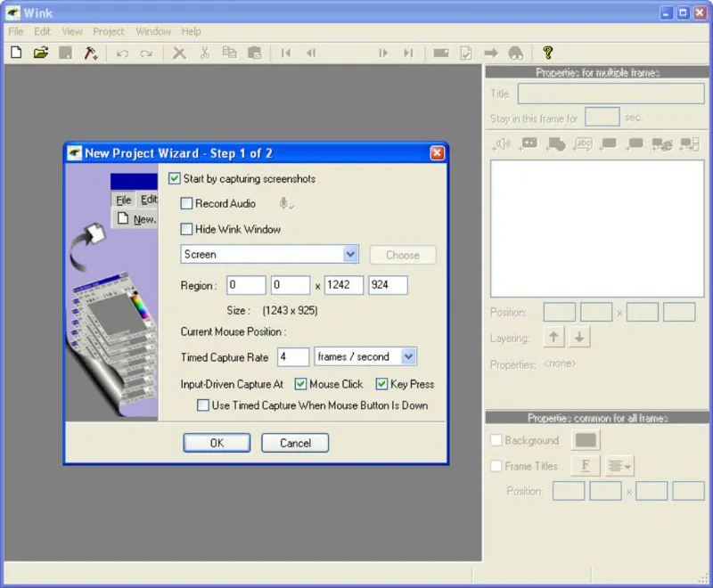This screenshot has width=713, height=588.
Task: Open the Help menu
Action: (191, 31)
